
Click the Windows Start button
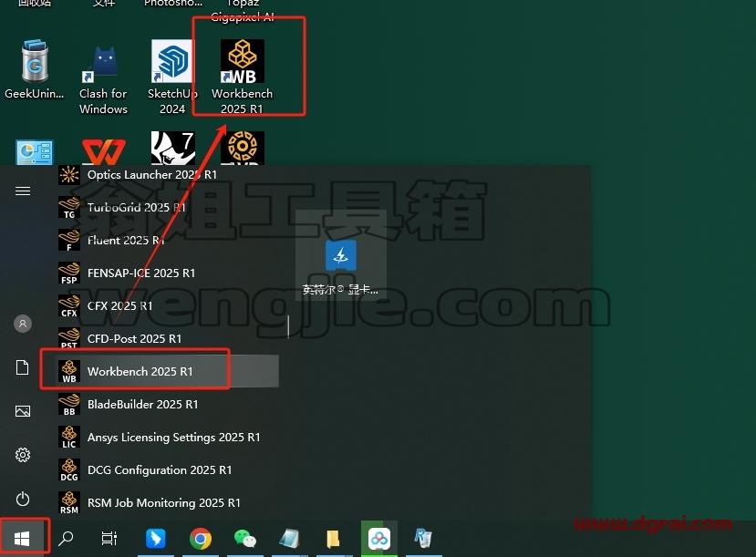22,538
